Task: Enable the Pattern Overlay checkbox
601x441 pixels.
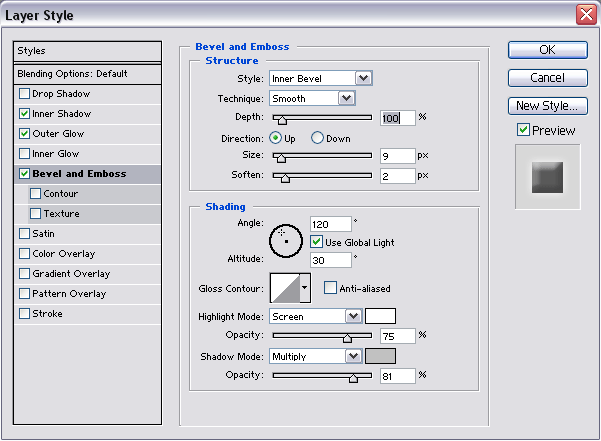Action: pos(24,293)
